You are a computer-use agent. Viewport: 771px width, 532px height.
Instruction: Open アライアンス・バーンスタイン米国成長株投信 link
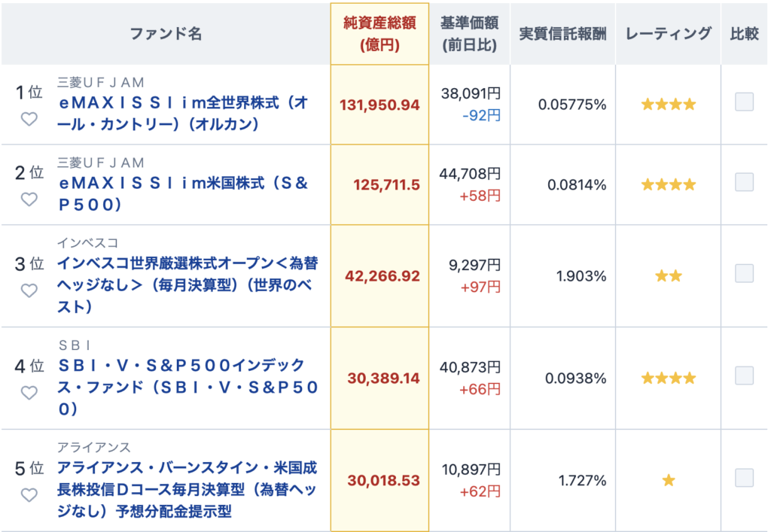(x=187, y=489)
